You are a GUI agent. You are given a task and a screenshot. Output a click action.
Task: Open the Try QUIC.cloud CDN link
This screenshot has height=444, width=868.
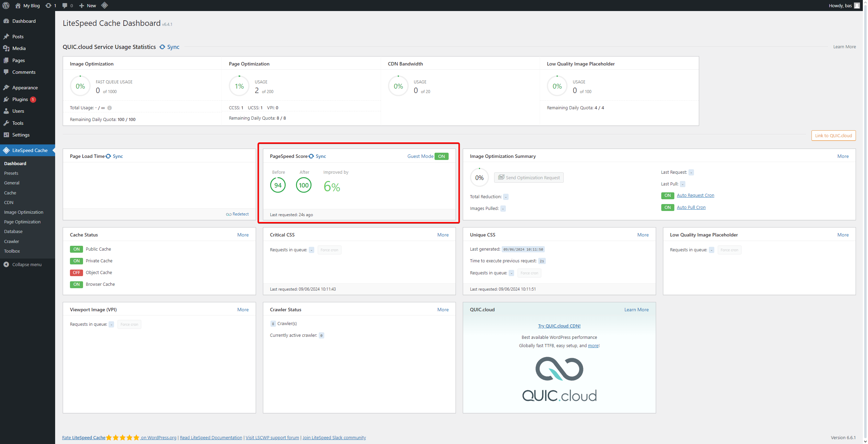[559, 326]
